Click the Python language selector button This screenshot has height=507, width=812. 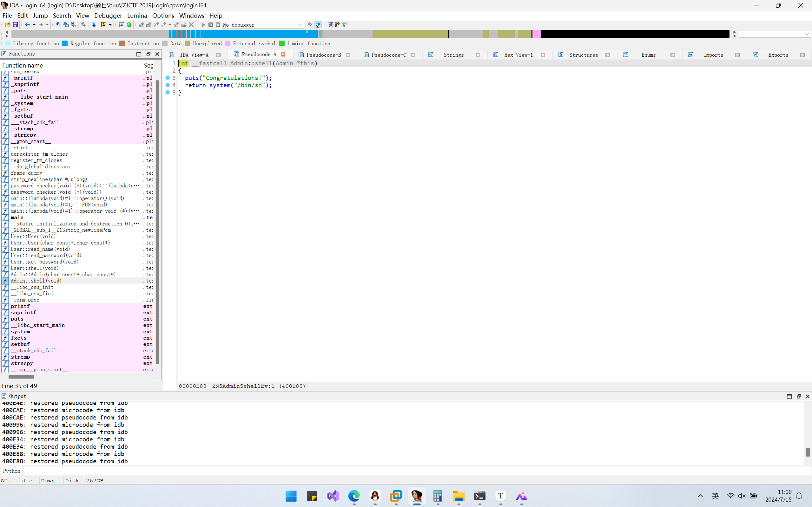(x=11, y=471)
